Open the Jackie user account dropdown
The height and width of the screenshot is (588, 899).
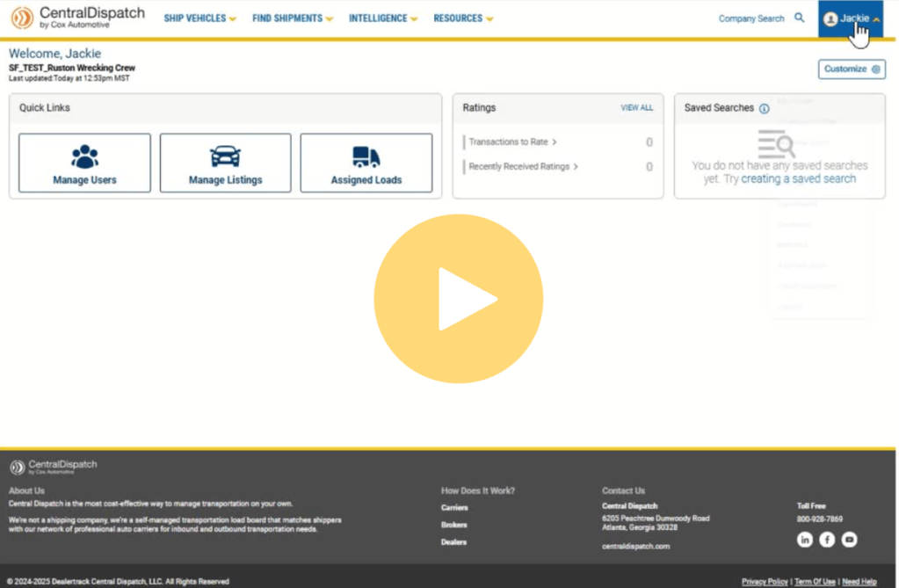click(x=851, y=18)
